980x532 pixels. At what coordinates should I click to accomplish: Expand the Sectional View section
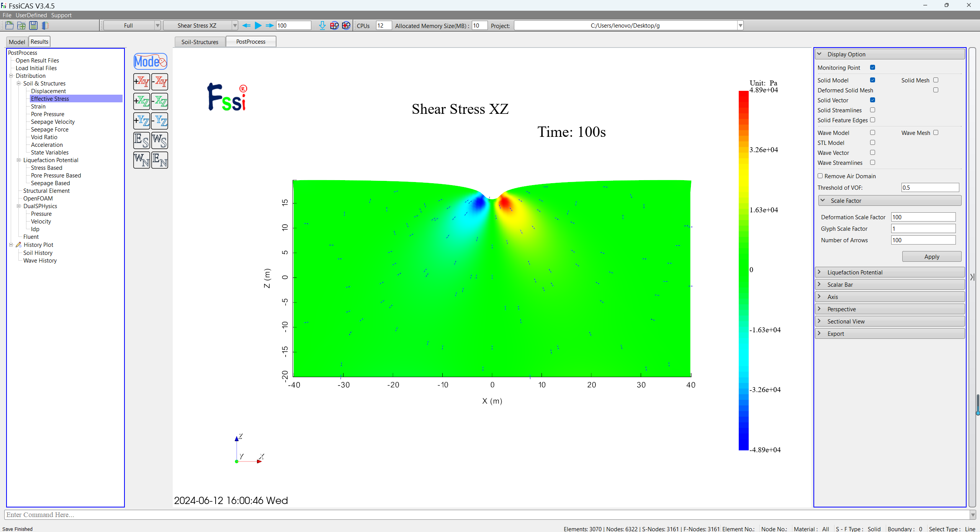click(x=890, y=322)
